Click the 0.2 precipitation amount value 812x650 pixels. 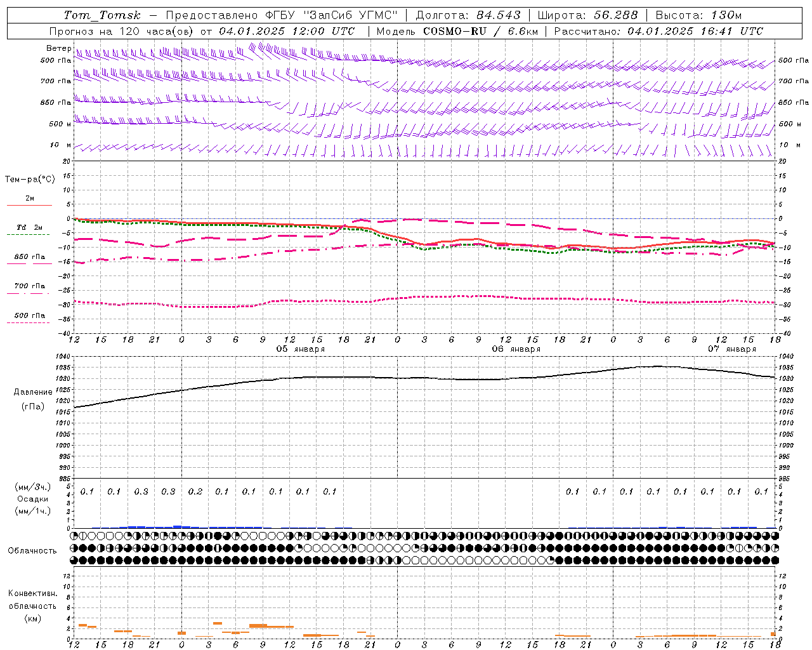tap(195, 491)
